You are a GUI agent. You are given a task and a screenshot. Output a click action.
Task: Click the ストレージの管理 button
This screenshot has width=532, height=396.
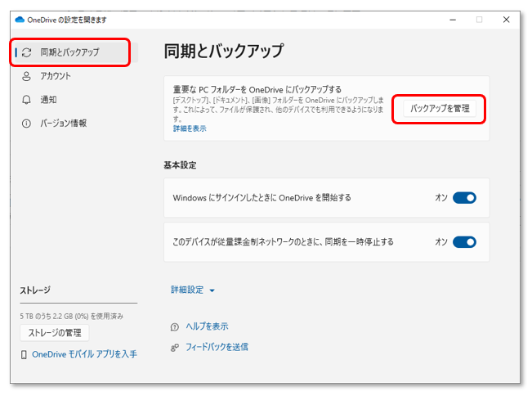pos(55,333)
